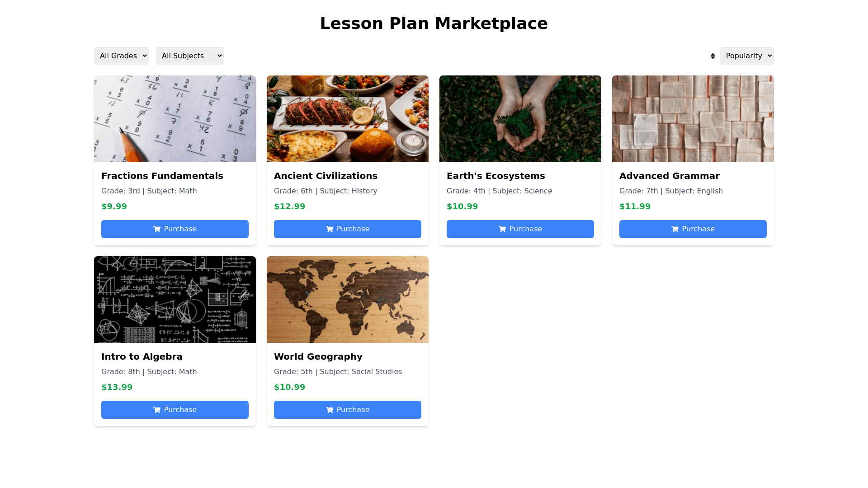The width and height of the screenshot is (868, 488).
Task: Click the Intro to Algebra chalkboard image
Action: pyautogui.click(x=175, y=300)
